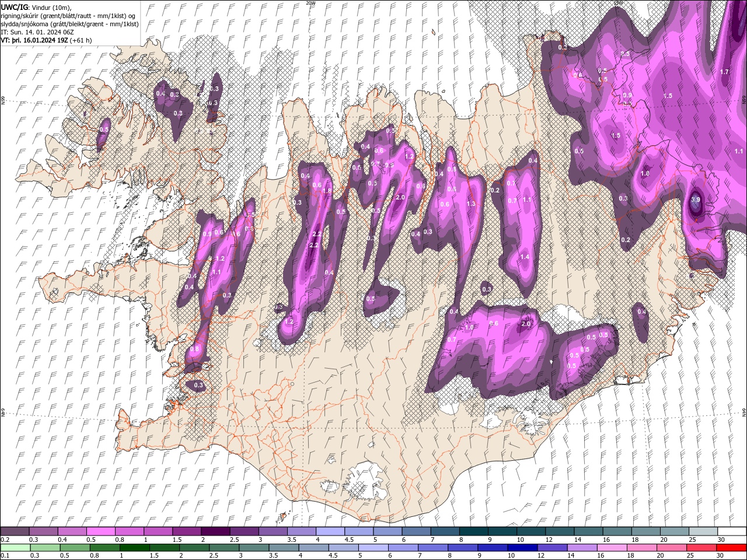Click the lavender 4–4.5 snow scale swatch
Image resolution: width=747 pixels, height=560 pixels.
tap(330, 531)
